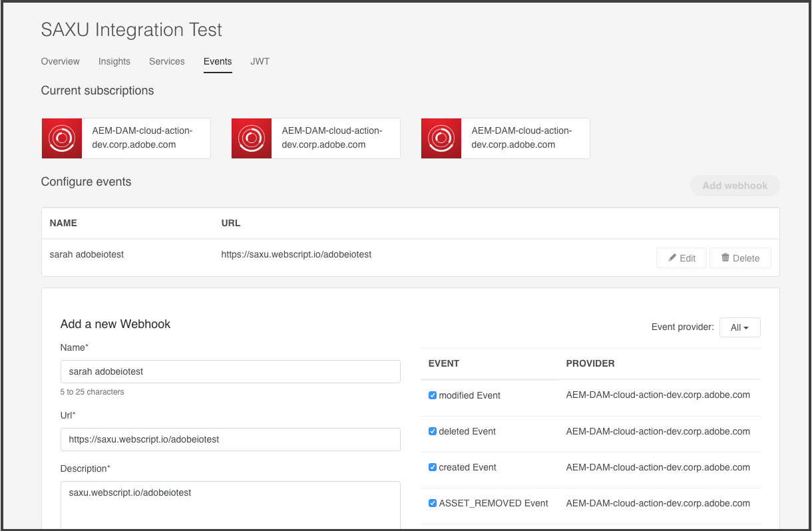Click the Add webhook button
Screen dimensions: 812x531
click(x=735, y=186)
